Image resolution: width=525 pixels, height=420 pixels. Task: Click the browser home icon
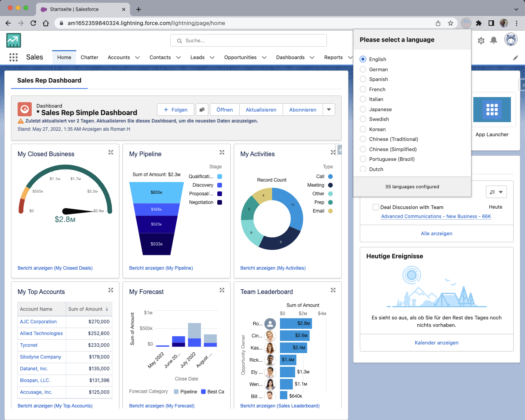46,23
